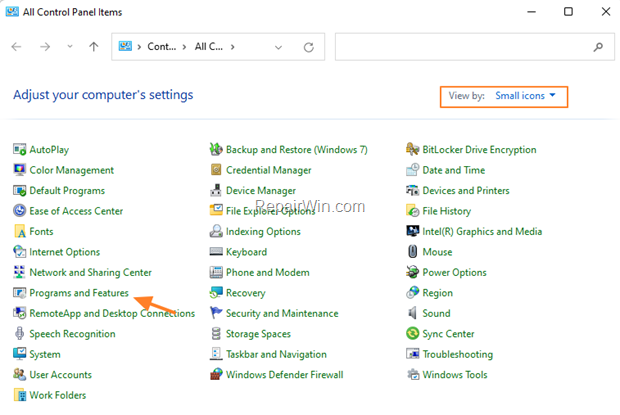Open RemoteApp and Desktop Connections link
This screenshot has height=415, width=620.
(112, 313)
